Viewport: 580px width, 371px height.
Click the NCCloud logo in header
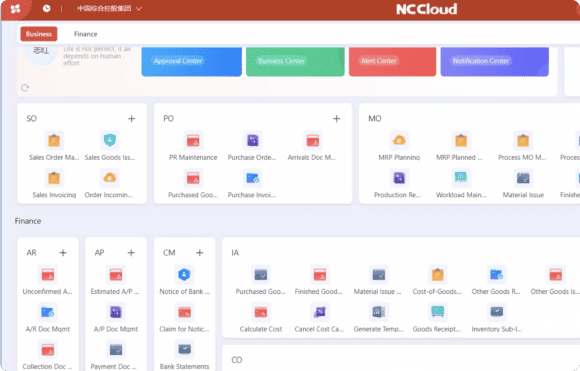tap(426, 9)
